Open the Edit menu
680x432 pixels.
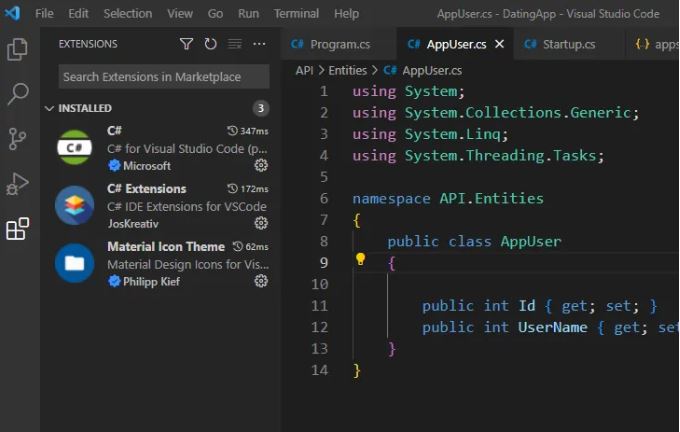(78, 13)
